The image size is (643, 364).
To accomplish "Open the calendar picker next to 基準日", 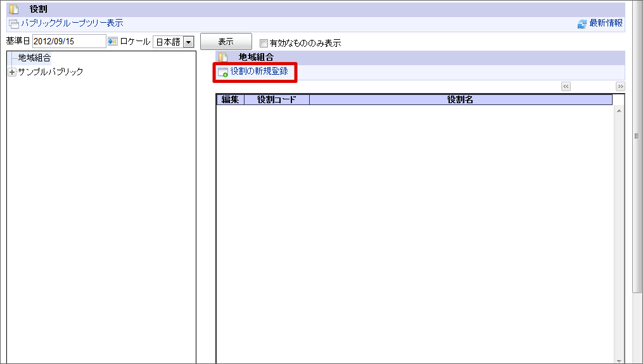I will [x=112, y=41].
